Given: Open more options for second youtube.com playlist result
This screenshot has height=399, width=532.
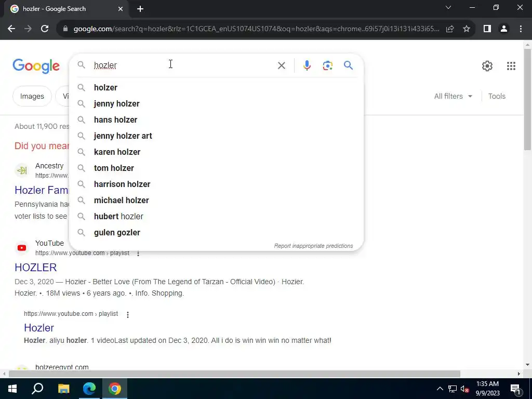Looking at the screenshot, I should pyautogui.click(x=128, y=314).
